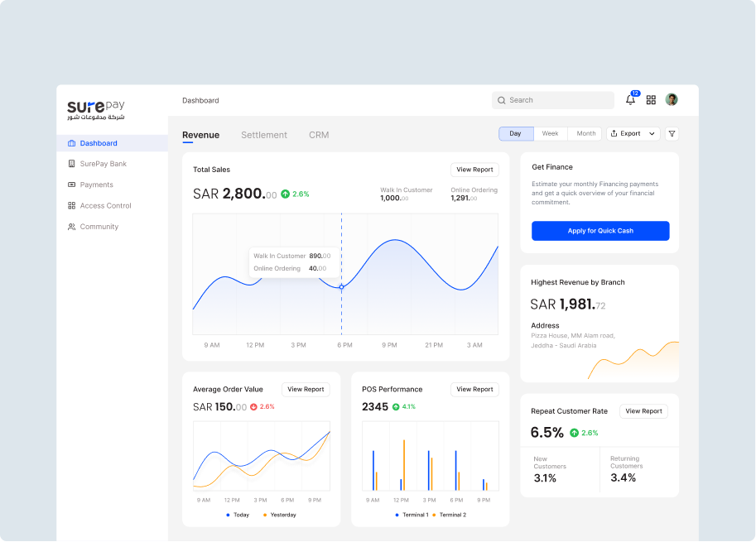Click the SAR 2,800.00 total sales value
The width and height of the screenshot is (756, 542).
235,194
